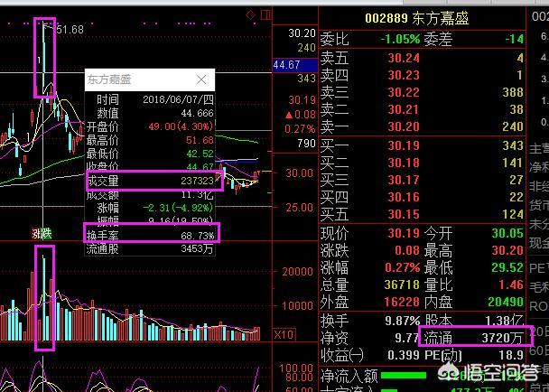Click the 20000 volume axis label
Screen dimensions: 549x392
(298, 272)
